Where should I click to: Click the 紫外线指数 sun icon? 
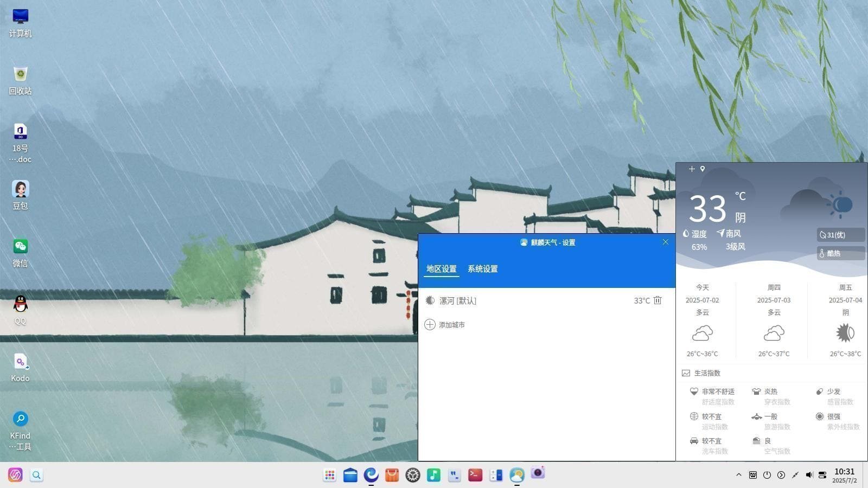(x=819, y=416)
